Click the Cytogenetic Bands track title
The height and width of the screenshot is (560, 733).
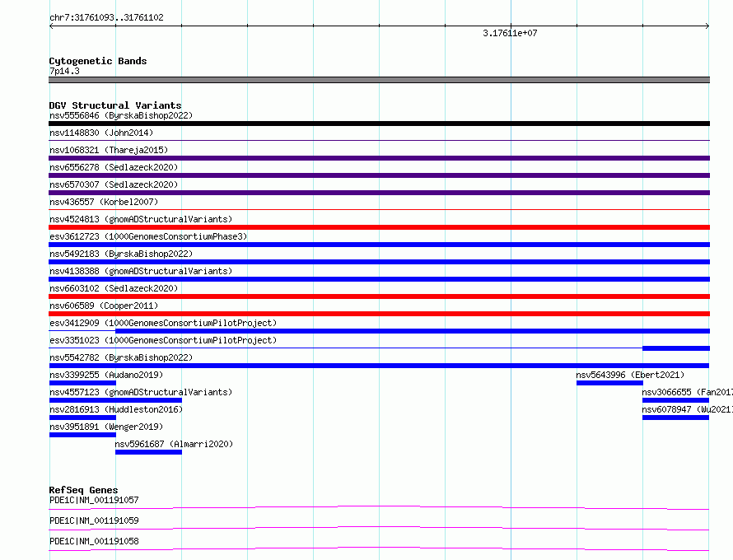98,61
